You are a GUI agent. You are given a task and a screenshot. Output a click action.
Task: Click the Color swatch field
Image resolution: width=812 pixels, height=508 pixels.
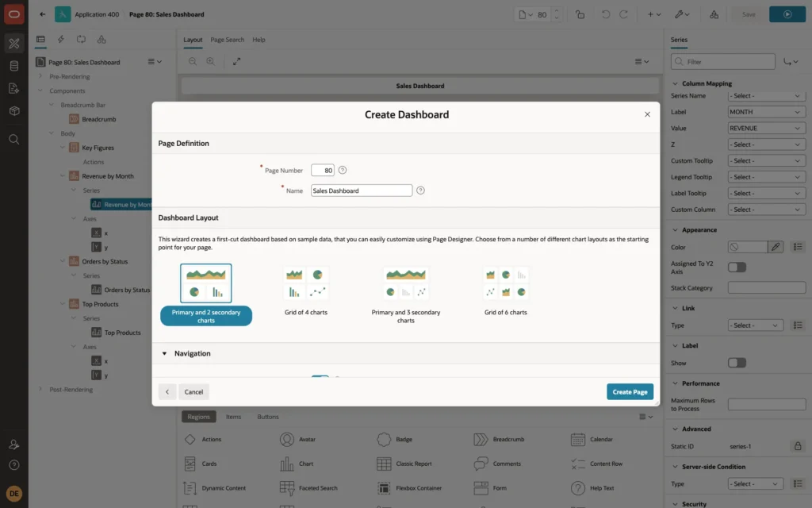(x=747, y=247)
